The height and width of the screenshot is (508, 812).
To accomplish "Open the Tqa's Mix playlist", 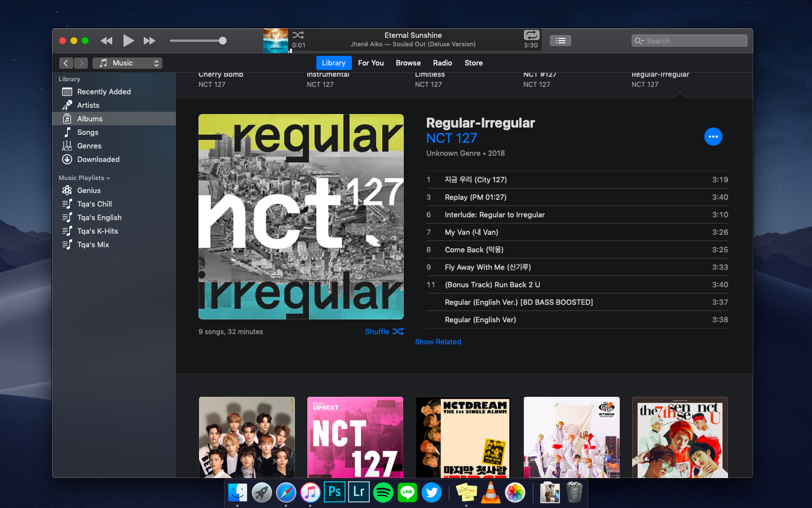I will [114, 244].
